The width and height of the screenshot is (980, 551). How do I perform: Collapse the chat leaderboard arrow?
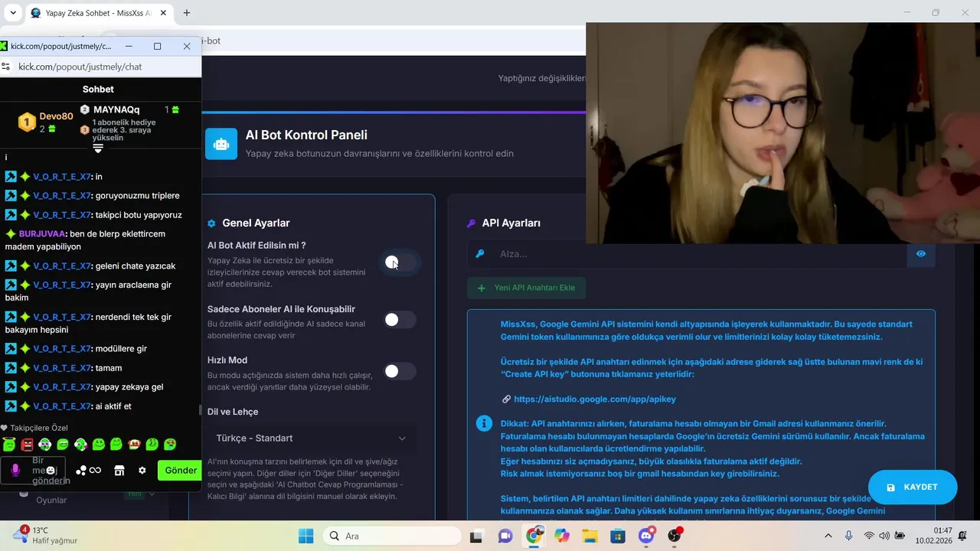coord(98,149)
